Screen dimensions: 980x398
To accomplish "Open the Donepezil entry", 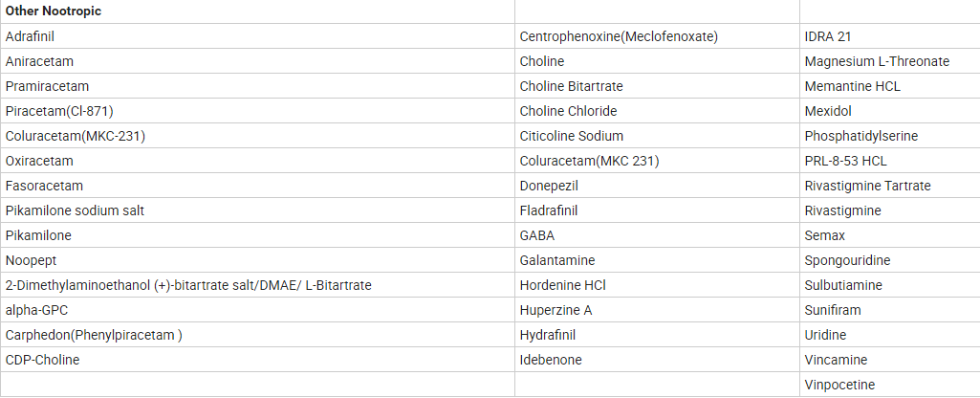I will [x=549, y=186].
